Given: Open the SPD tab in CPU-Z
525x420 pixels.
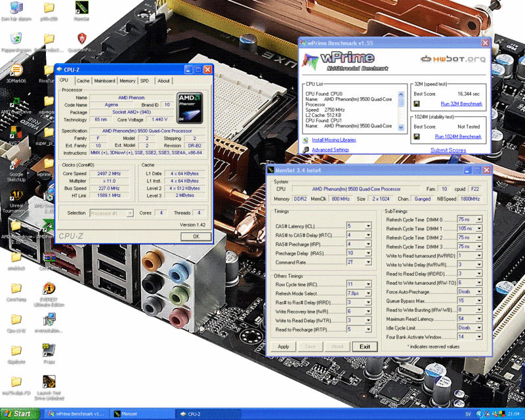Looking at the screenshot, I should (144, 81).
